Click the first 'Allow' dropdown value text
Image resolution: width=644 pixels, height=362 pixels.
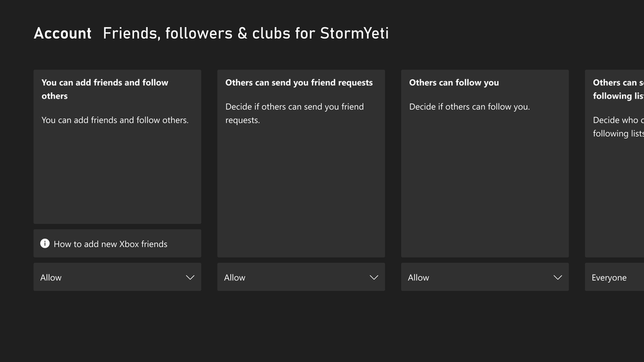(51, 277)
